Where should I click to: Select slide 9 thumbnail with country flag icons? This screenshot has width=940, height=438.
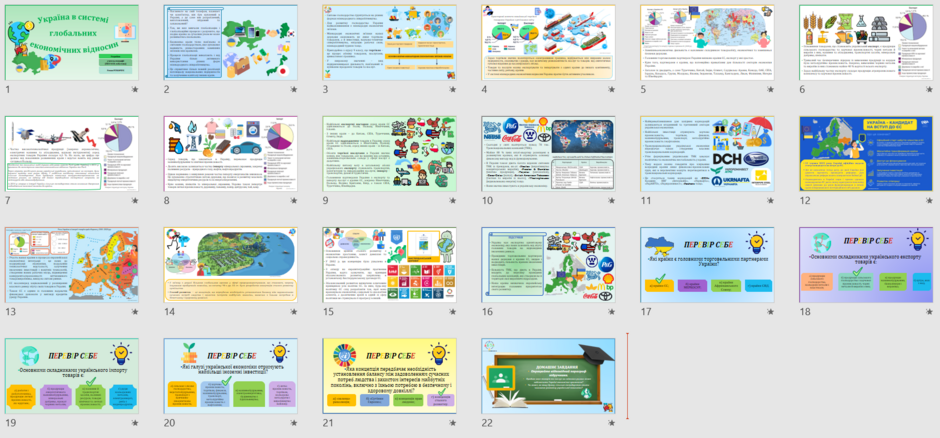coord(390,154)
